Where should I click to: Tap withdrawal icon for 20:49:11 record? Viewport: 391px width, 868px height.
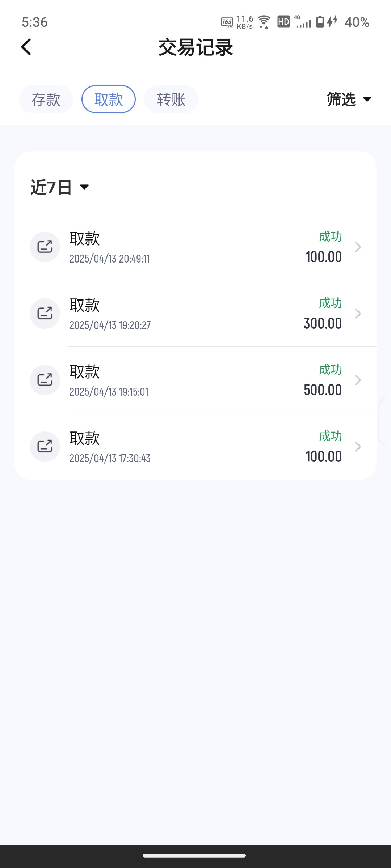tap(45, 247)
